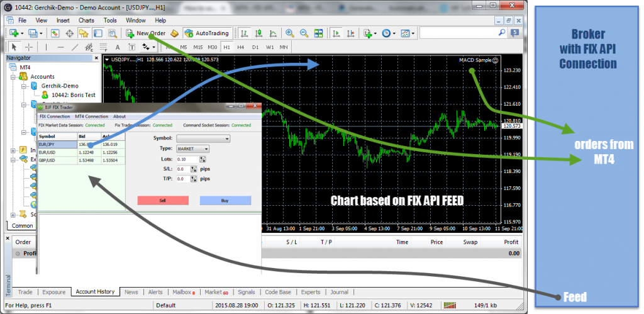Screen dimensions: 644x314
Task: Click the search magnifier icon
Action: click(x=501, y=33)
